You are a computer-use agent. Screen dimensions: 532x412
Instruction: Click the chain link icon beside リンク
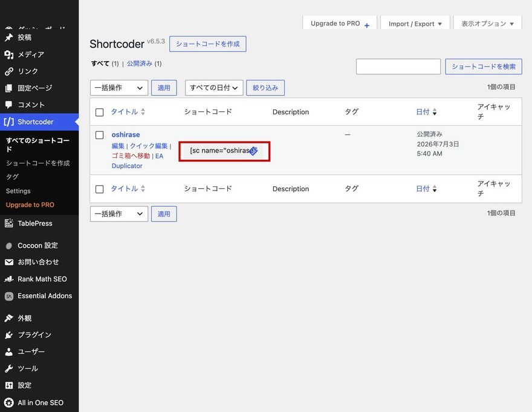[x=9, y=71]
